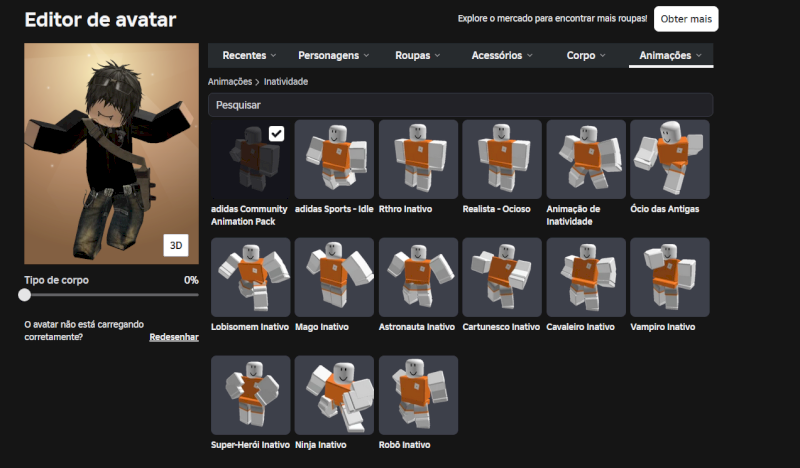
Task: Select the adidas Sports - Idle animation thumbnail
Action: click(x=334, y=159)
